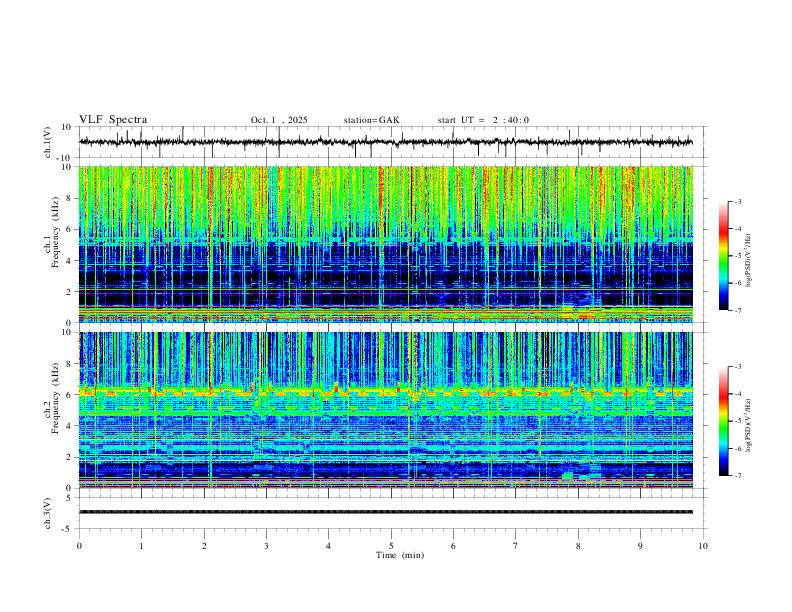This screenshot has width=792, height=612.
Task: Click the time axis tick label '0'
Action: pyautogui.click(x=79, y=546)
